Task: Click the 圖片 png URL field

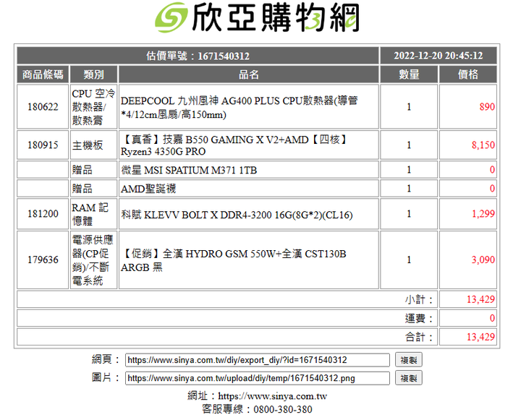Action: click(x=257, y=378)
